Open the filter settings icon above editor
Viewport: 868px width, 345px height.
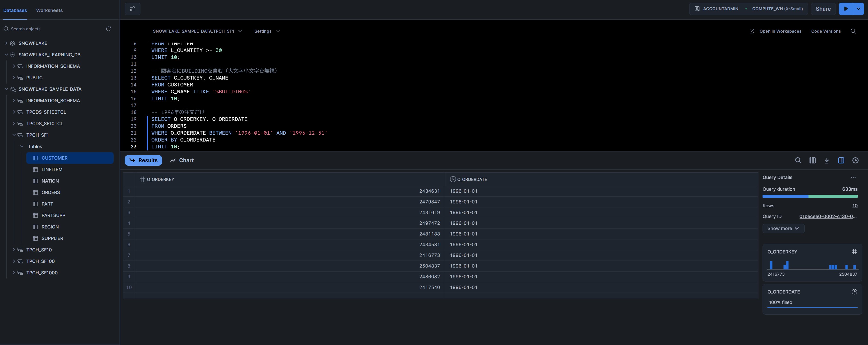click(x=133, y=9)
